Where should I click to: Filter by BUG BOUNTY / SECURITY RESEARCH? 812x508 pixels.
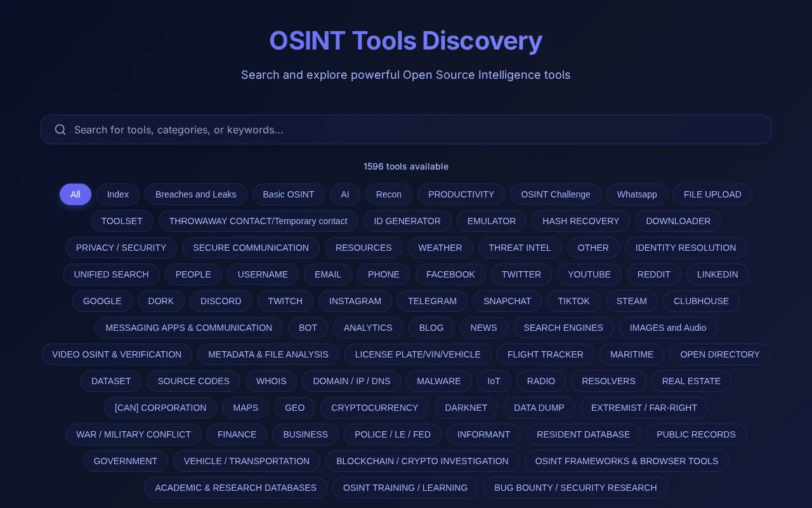(x=575, y=488)
